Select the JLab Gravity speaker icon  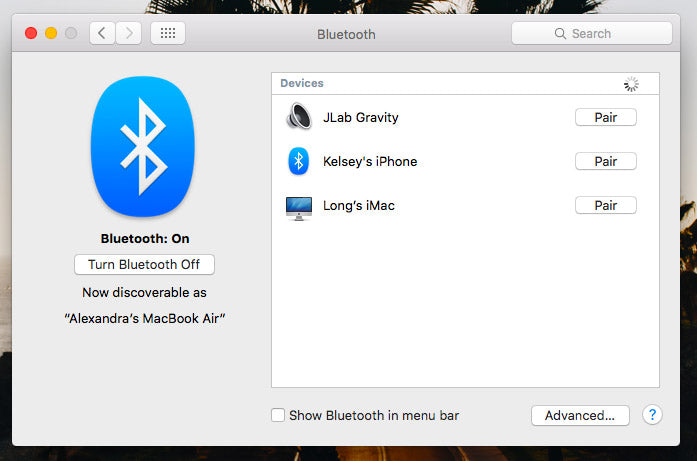[299, 116]
